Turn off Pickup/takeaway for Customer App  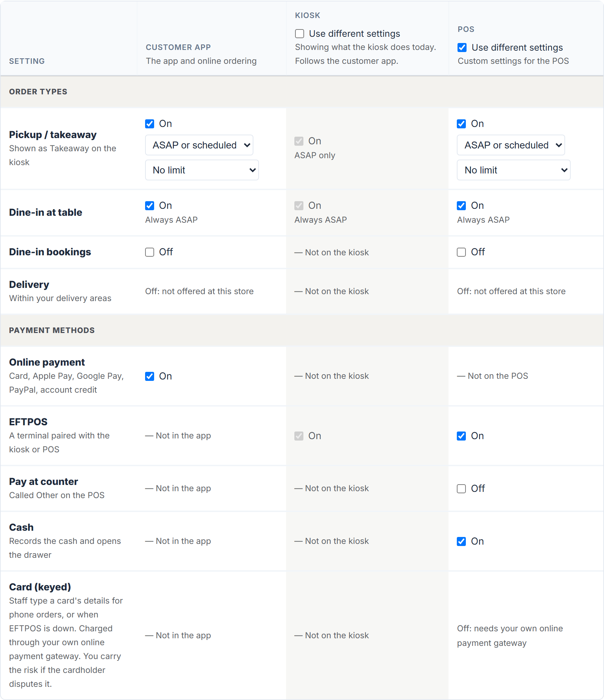(150, 124)
